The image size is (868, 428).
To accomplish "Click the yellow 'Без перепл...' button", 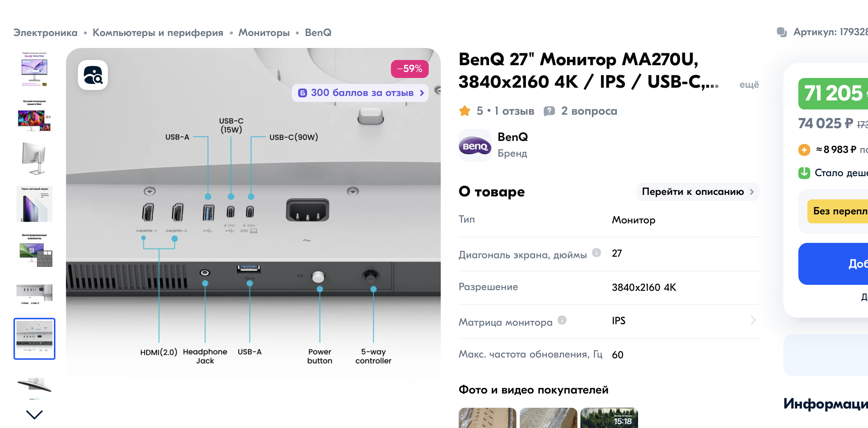I will pos(838,211).
